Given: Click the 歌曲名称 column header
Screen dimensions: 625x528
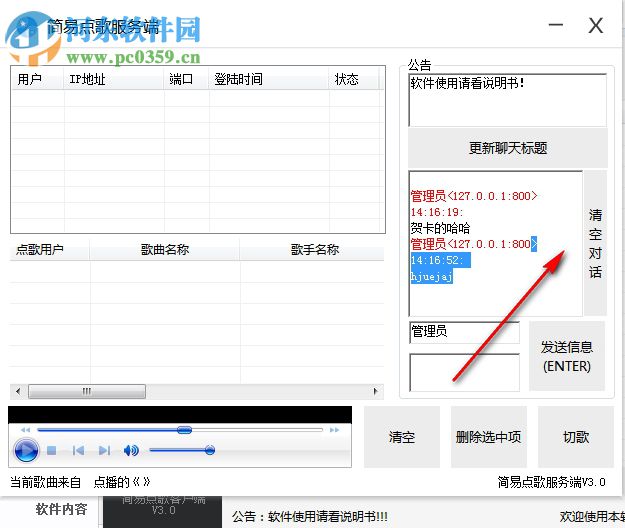Looking at the screenshot, I should tap(165, 250).
